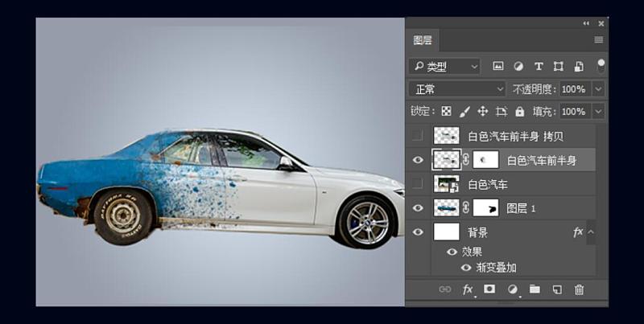644x324 pixels.
Task: Create a new layer group folder
Action: pyautogui.click(x=535, y=289)
